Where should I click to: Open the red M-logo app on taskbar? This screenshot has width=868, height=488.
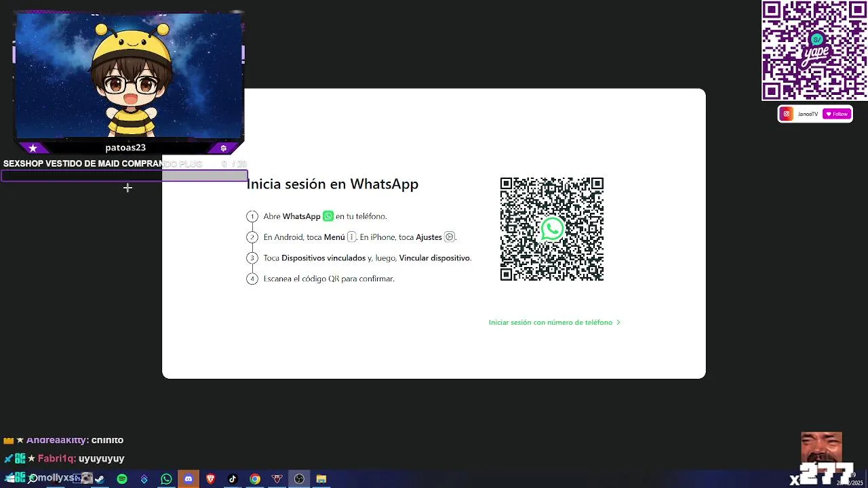(277, 479)
